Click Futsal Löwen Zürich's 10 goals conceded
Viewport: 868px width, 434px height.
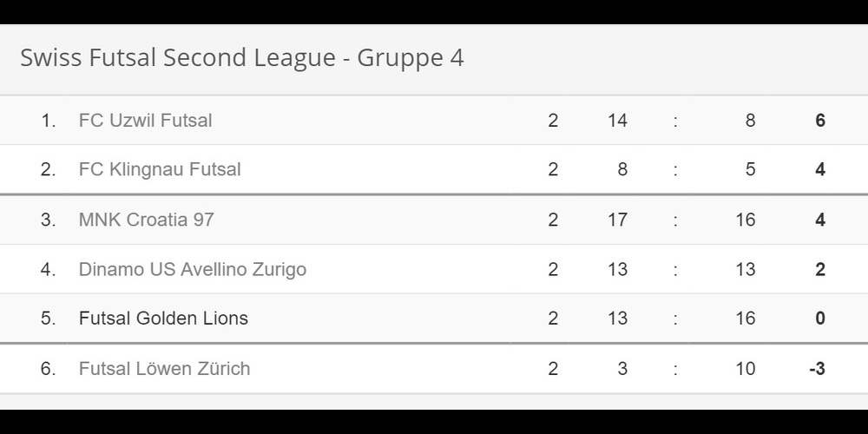[746, 368]
